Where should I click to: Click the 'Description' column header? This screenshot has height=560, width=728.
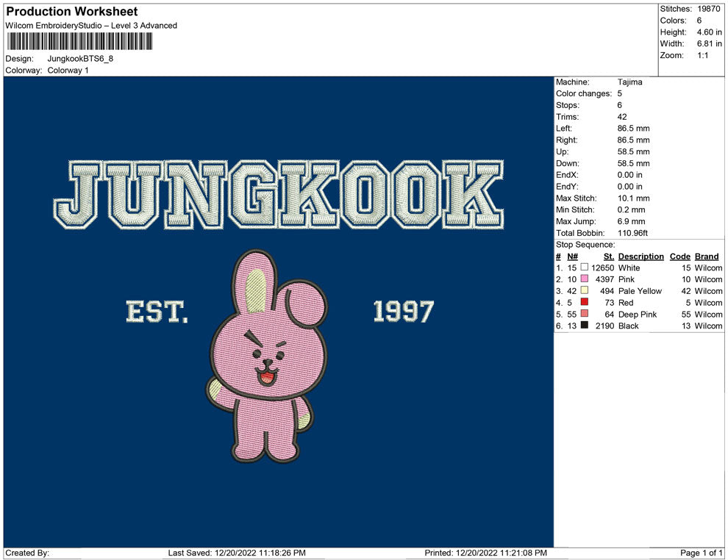(641, 256)
